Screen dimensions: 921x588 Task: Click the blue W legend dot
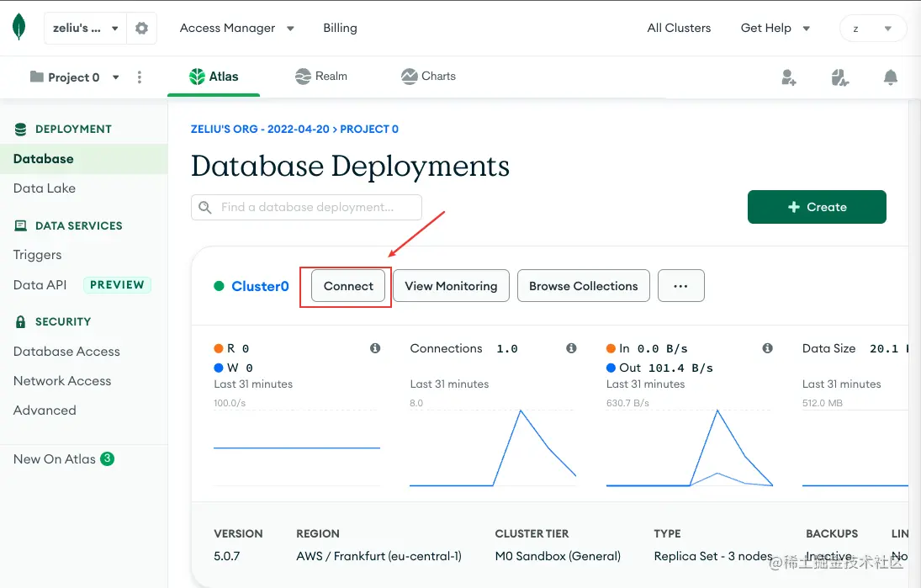(219, 368)
